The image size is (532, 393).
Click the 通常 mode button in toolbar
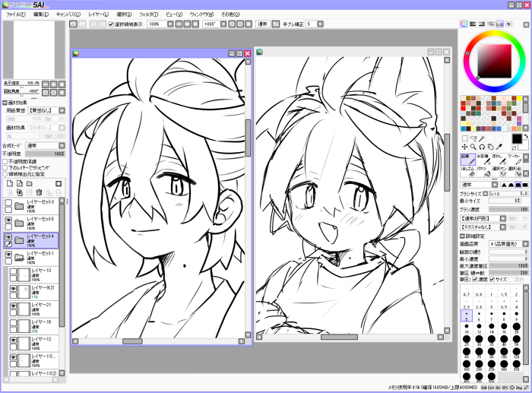[263, 24]
